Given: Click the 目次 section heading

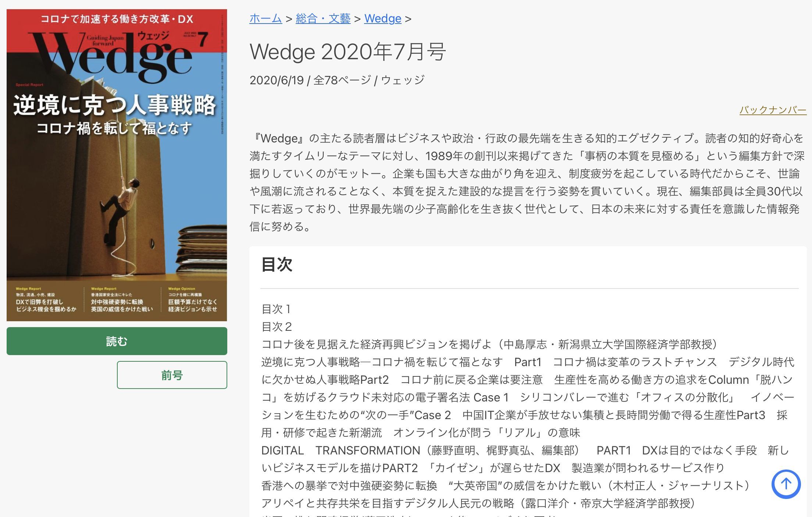Looking at the screenshot, I should (x=277, y=265).
